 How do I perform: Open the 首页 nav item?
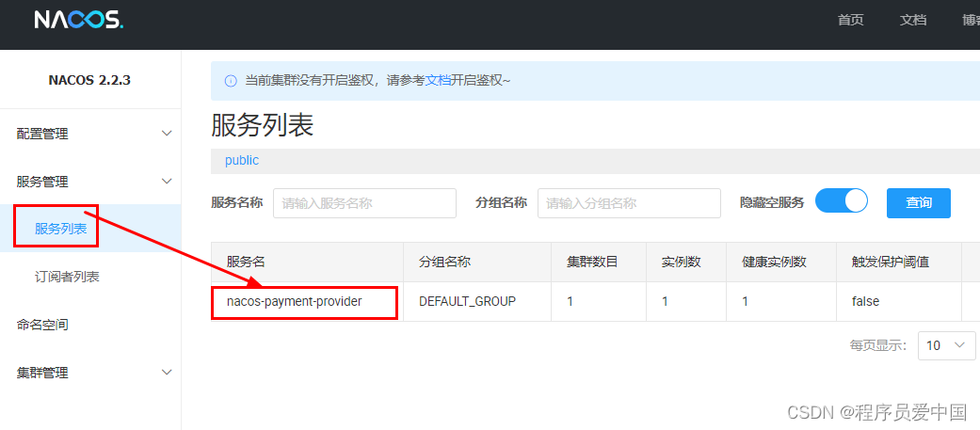click(x=851, y=20)
